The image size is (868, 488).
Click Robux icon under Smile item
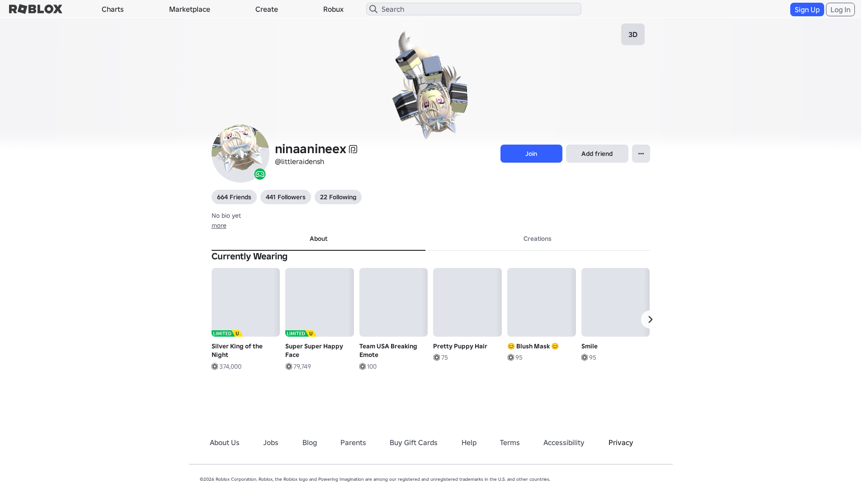pyautogui.click(x=585, y=357)
